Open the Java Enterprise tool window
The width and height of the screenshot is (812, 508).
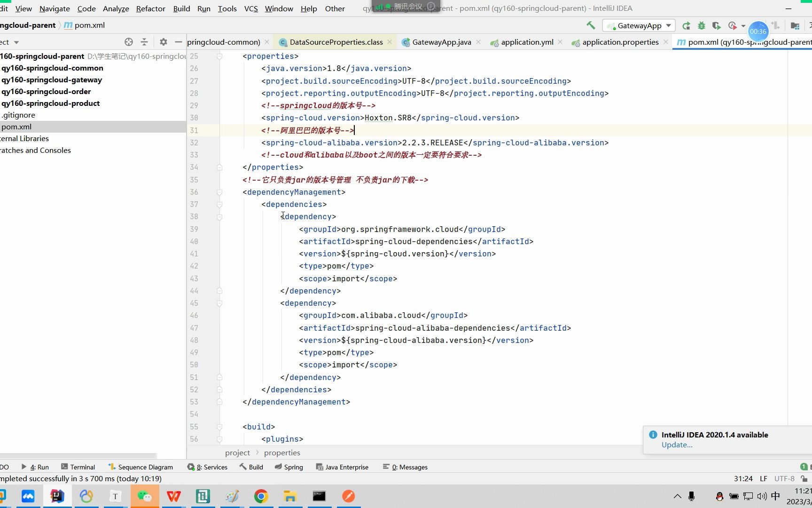click(342, 467)
